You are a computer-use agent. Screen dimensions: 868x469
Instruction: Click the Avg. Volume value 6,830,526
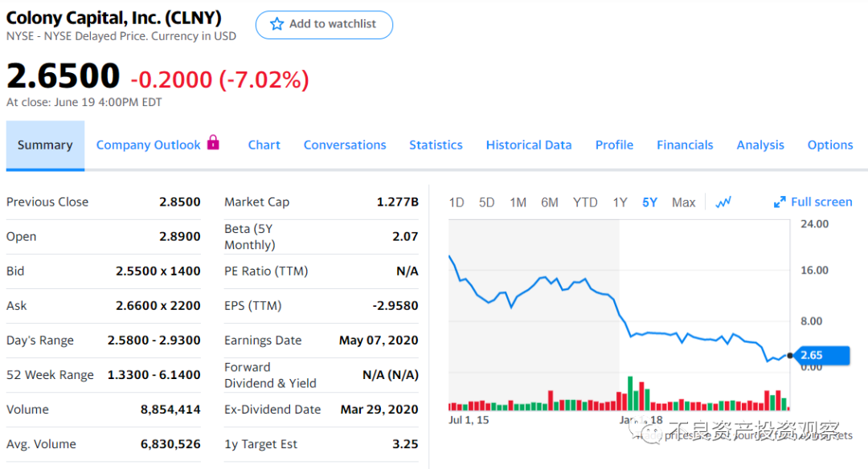(x=170, y=443)
